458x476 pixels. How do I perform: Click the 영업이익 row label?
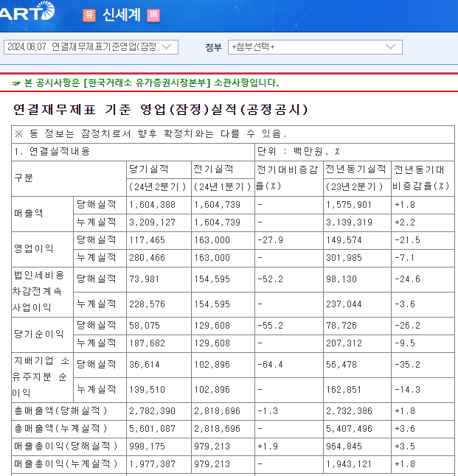tap(34, 248)
